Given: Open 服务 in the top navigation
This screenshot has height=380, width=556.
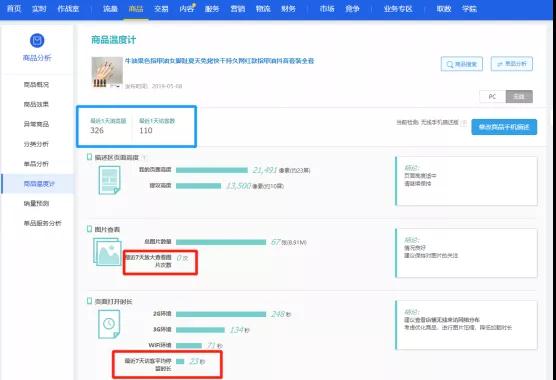Looking at the screenshot, I should coord(212,9).
